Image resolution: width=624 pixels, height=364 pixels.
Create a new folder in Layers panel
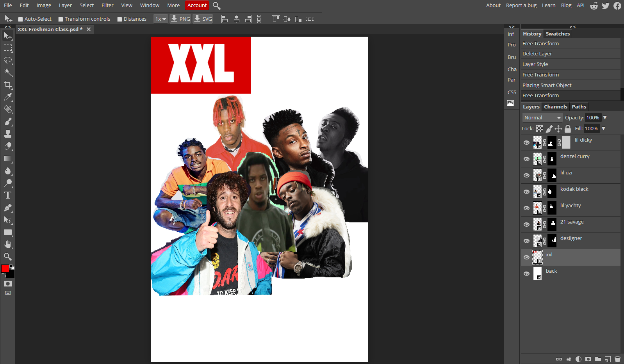[598, 359]
